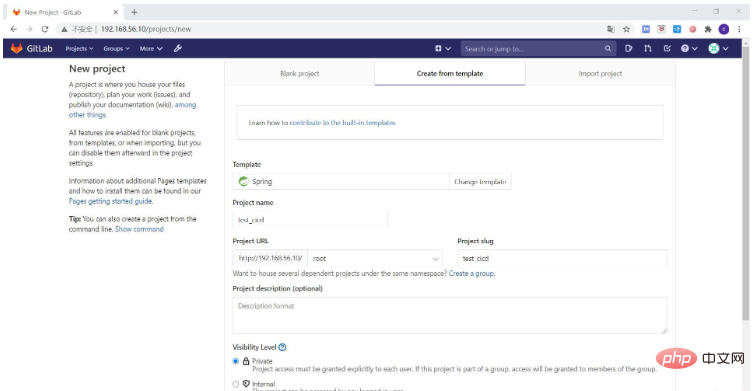The image size is (755, 391).
Task: Open the Help question mark menu
Action: pyautogui.click(x=689, y=49)
